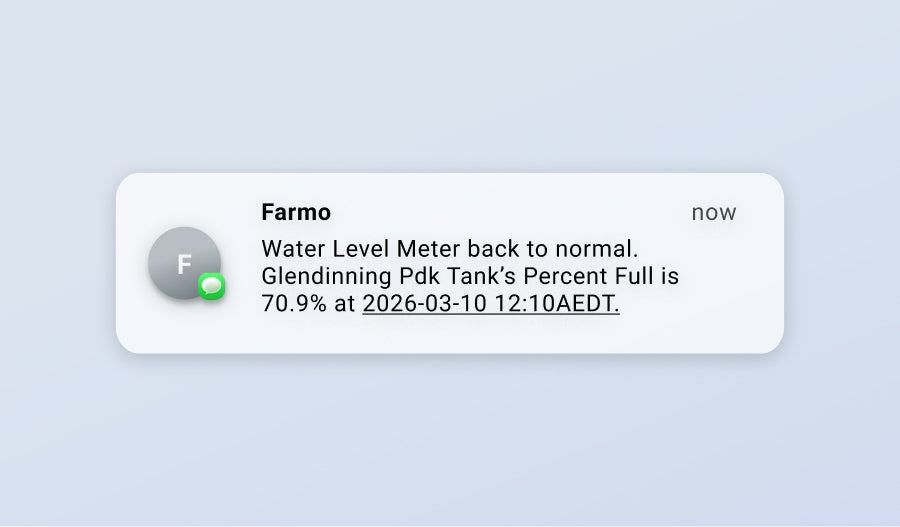Image resolution: width=900 pixels, height=527 pixels.
Task: Click the Farmo sender avatar circle
Action: 181,259
